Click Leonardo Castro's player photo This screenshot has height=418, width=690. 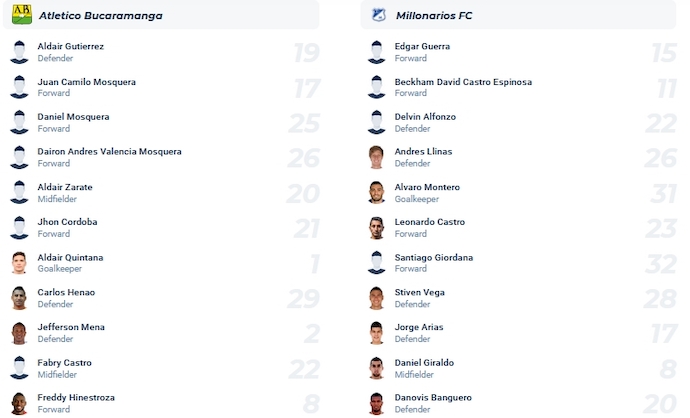click(376, 228)
